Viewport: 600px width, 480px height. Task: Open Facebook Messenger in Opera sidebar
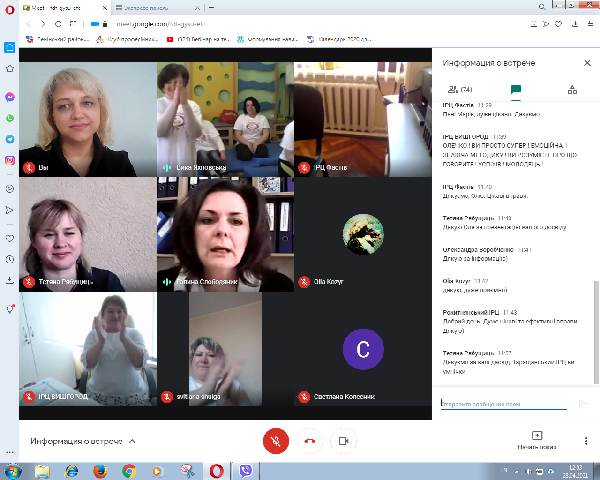pyautogui.click(x=9, y=97)
